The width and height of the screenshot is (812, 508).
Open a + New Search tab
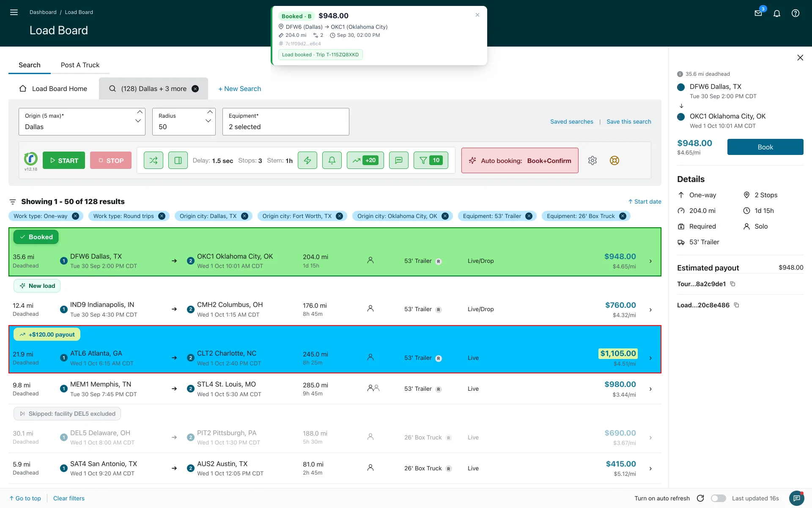[x=239, y=88]
